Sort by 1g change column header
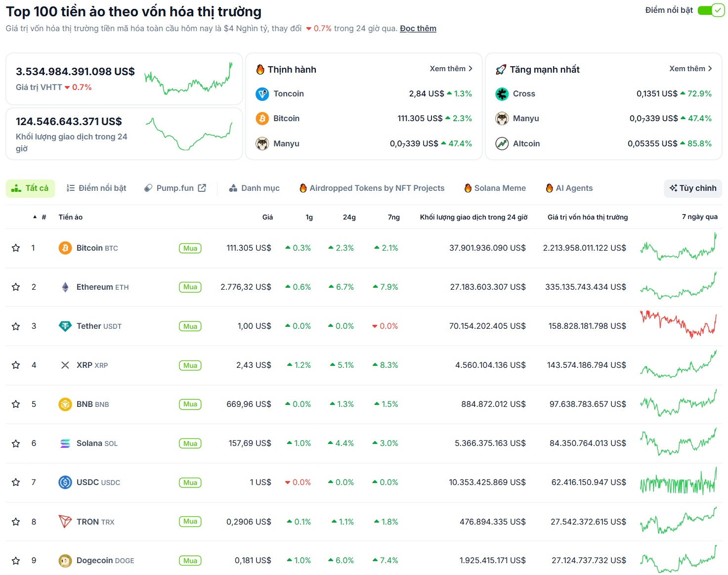This screenshot has height=575, width=728. pos(309,217)
